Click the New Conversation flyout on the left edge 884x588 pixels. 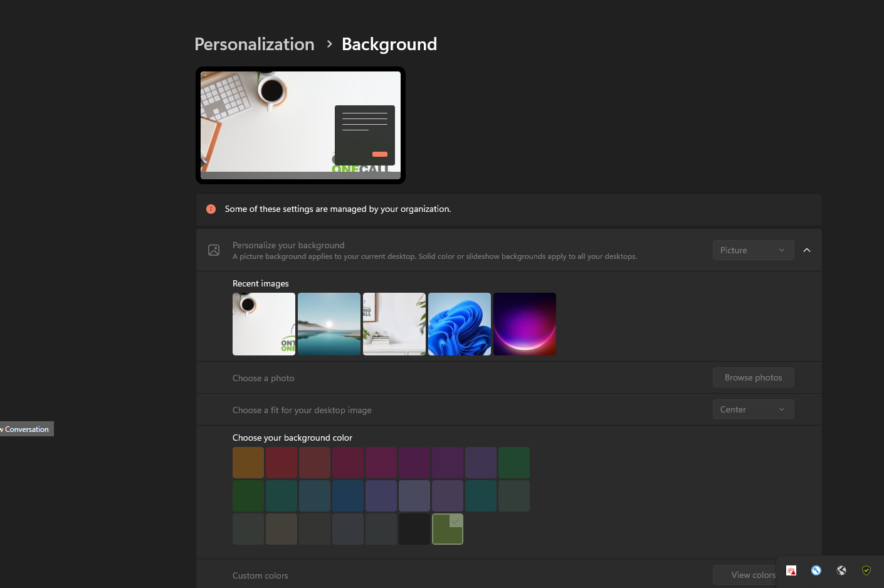(24, 429)
